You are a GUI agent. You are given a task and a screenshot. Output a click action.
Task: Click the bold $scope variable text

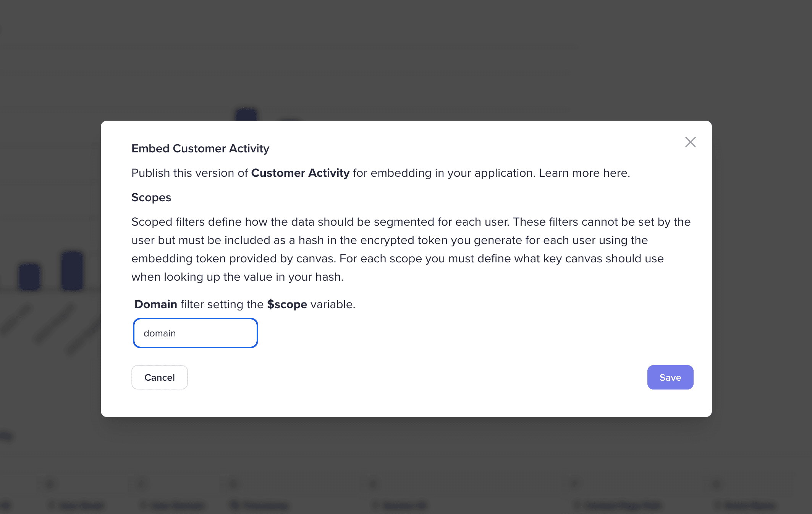tap(287, 304)
